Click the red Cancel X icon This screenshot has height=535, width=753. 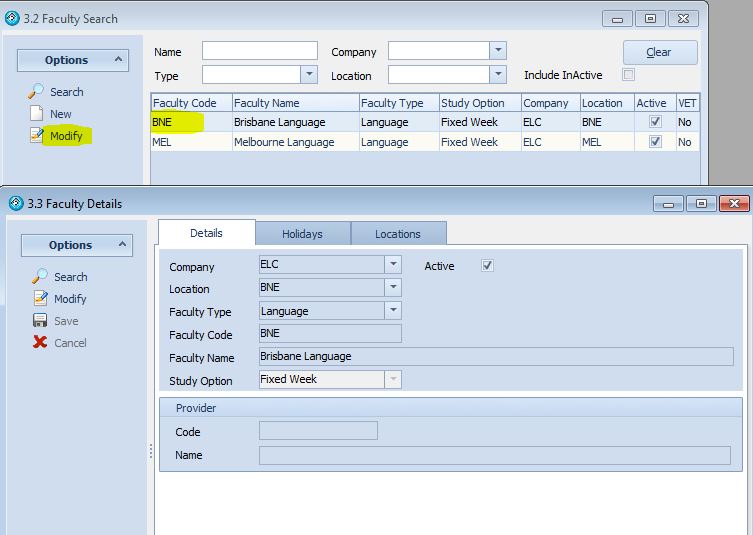pyautogui.click(x=40, y=342)
